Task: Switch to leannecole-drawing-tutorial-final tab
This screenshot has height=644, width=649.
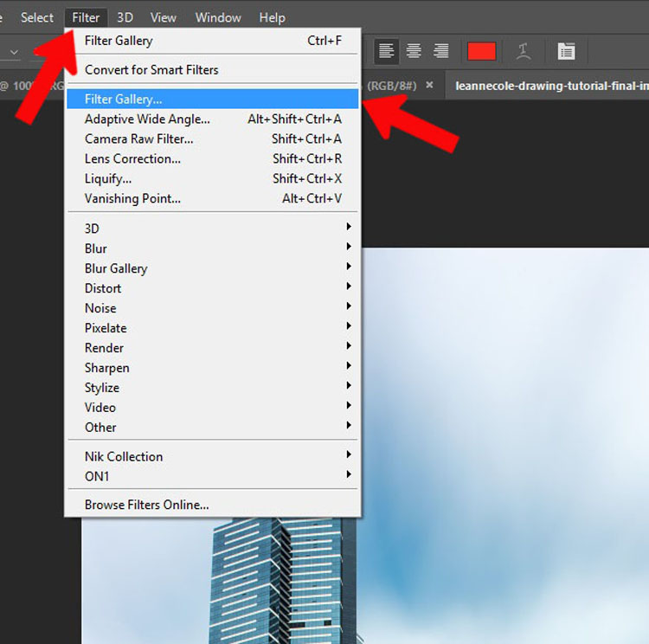Action: pyautogui.click(x=551, y=86)
